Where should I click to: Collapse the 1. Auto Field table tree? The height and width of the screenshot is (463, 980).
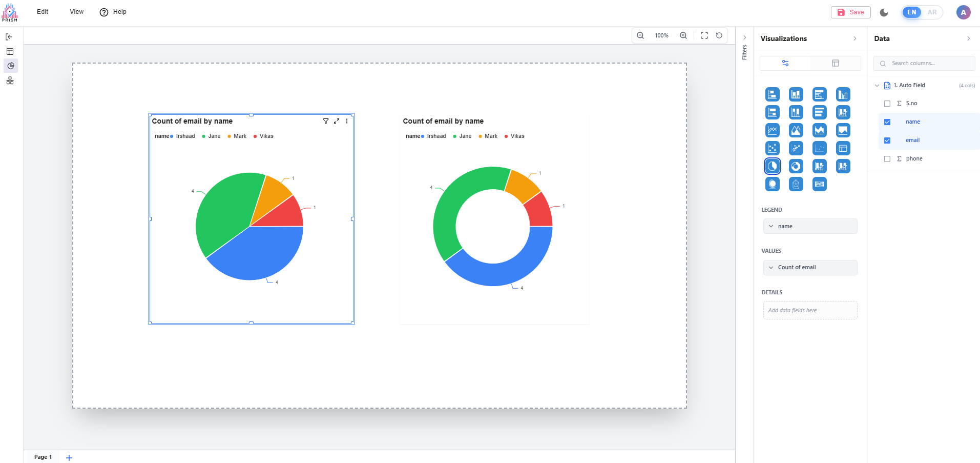(x=877, y=86)
